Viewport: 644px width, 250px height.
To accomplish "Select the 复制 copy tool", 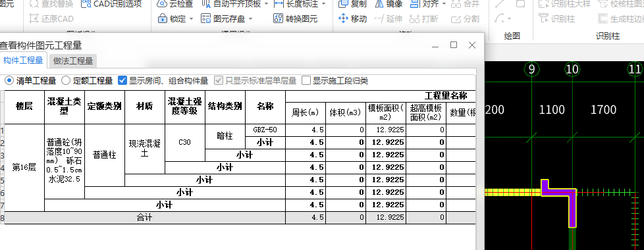I will tap(352, 4).
